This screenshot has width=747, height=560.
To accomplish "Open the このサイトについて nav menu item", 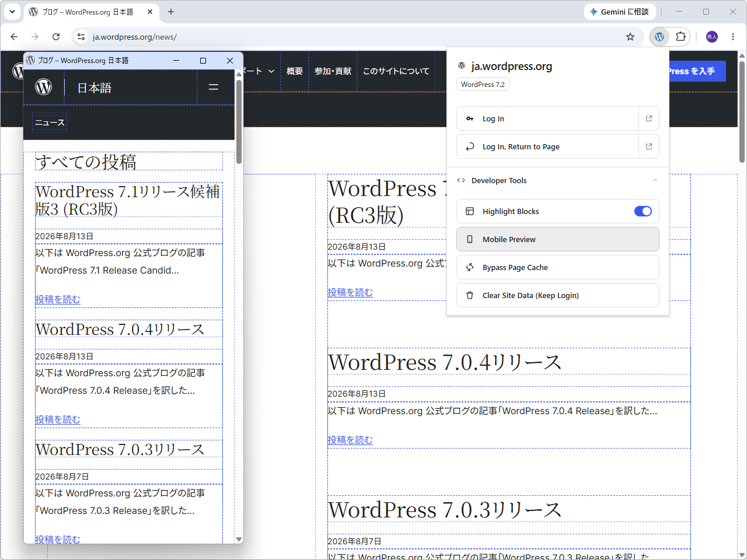I will click(x=396, y=71).
